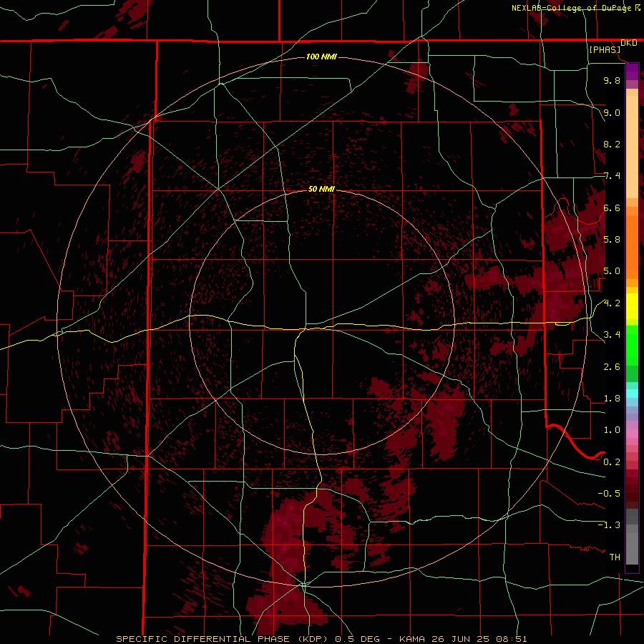Pick the peach segment of color bar
644x644 pixels.
pos(632,147)
